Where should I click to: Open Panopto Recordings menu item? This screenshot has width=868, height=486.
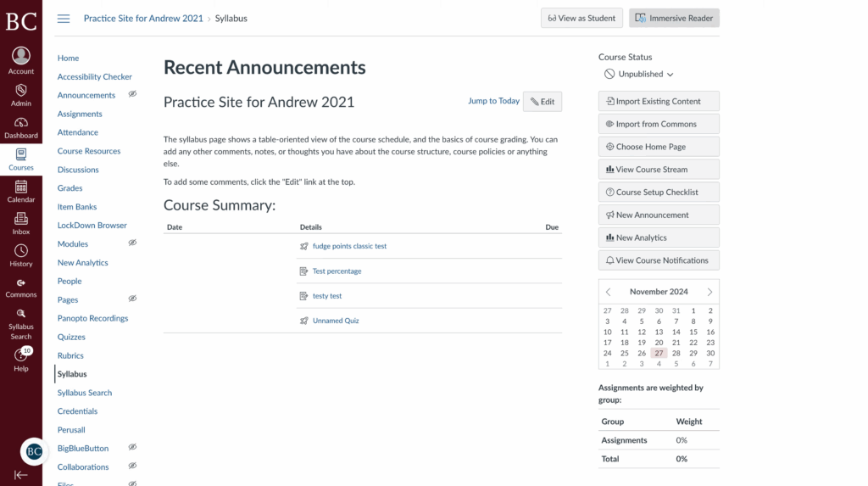(x=92, y=318)
